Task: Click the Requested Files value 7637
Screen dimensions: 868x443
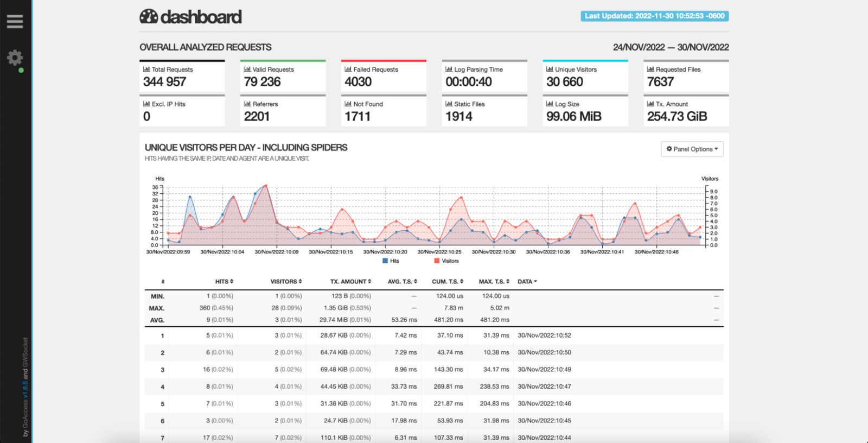Action: pyautogui.click(x=660, y=82)
